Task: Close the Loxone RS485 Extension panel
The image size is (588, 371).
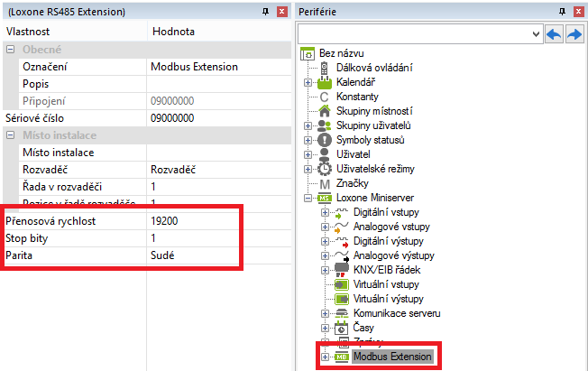Action: [282, 12]
